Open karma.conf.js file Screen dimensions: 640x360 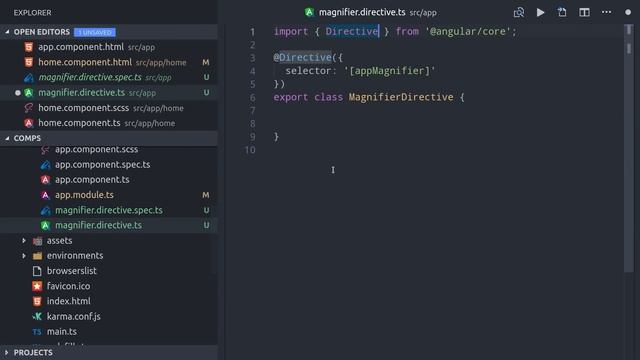coord(109,316)
